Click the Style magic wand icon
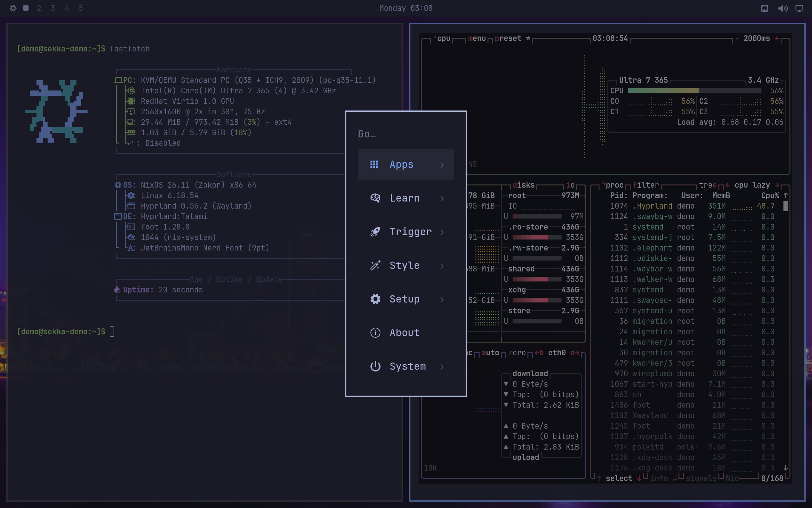This screenshot has height=508, width=812. [x=375, y=265]
